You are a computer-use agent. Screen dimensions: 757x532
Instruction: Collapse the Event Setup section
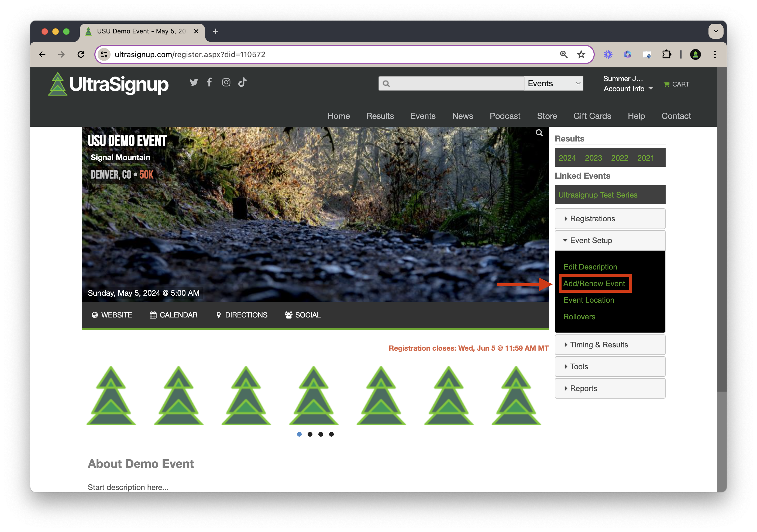[x=610, y=240]
